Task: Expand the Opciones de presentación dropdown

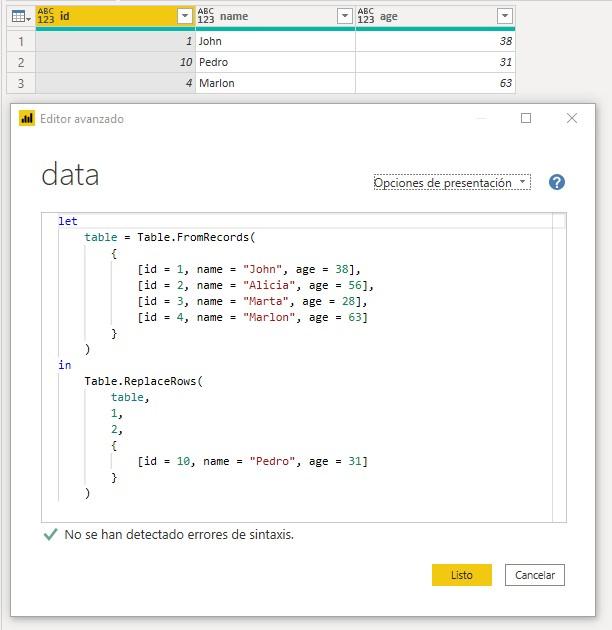Action: tap(452, 182)
